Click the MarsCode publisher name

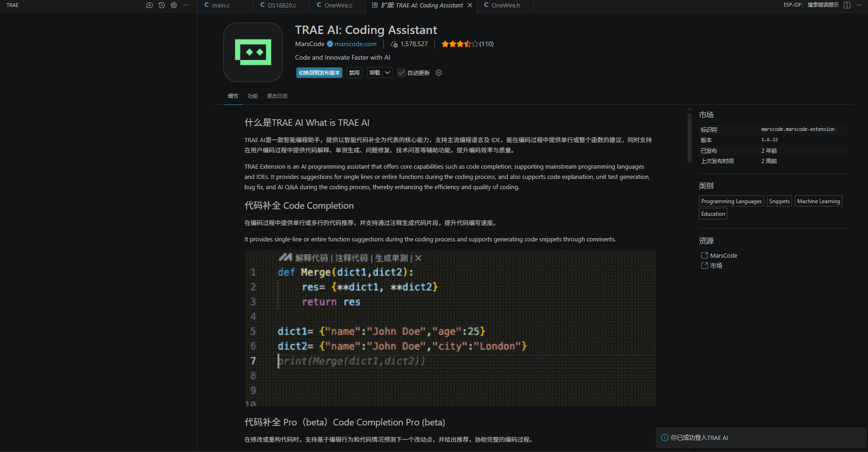pyautogui.click(x=310, y=44)
